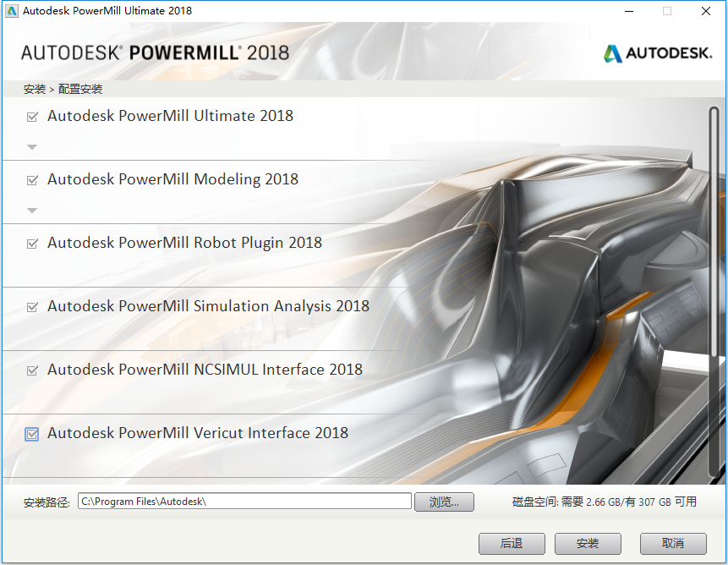Click the Autodesk logo in the header

tap(658, 53)
